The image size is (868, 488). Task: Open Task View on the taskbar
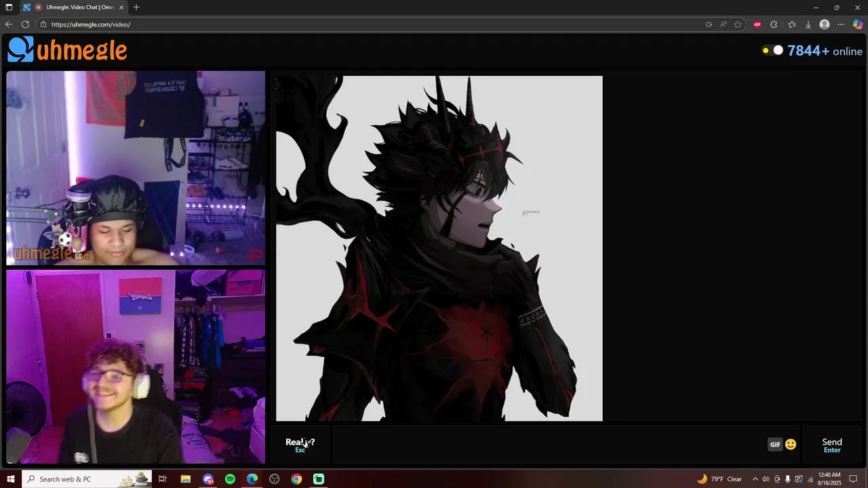tap(163, 479)
